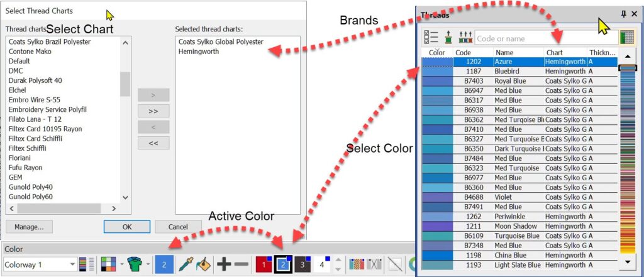The image size is (644, 277).
Task: Click the colorway stripes list icon
Action: (87, 264)
